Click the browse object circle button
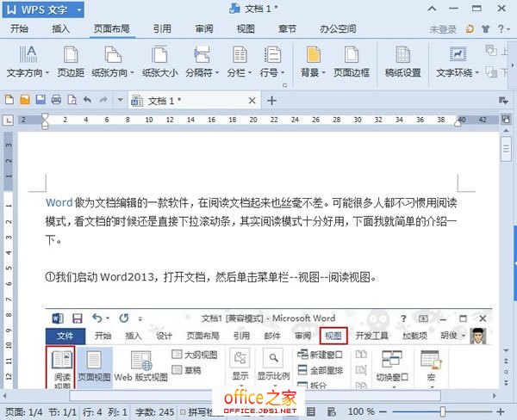 pos(506,372)
